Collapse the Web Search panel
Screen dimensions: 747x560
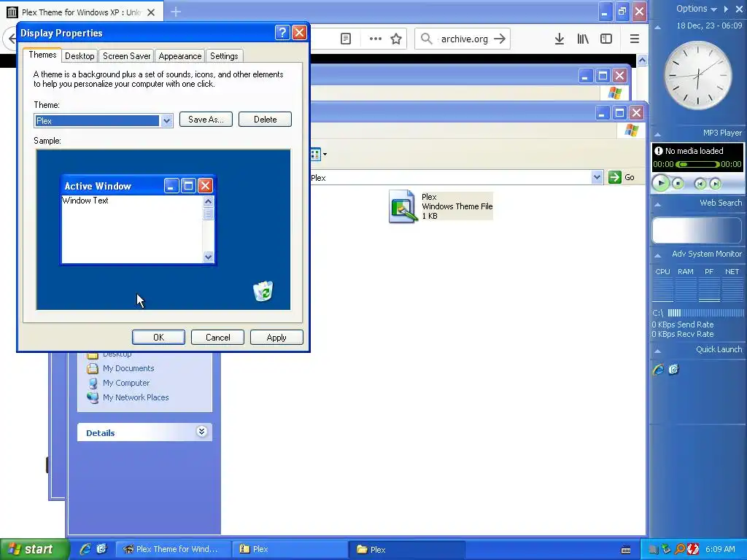[657, 204]
